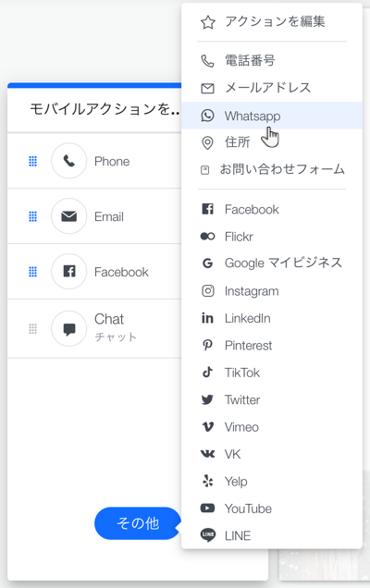This screenshot has width=370, height=588.
Task: Select Instagram from social list
Action: (272, 291)
